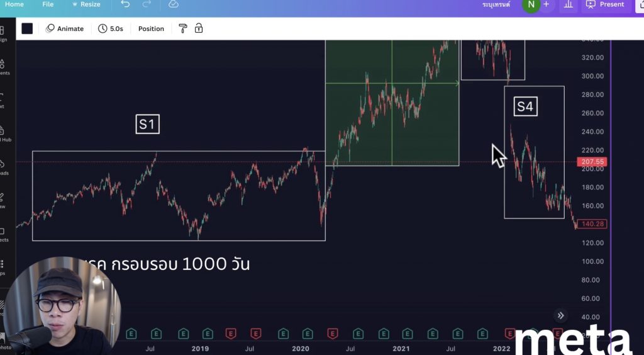Image resolution: width=644 pixels, height=355 pixels.
Task: Click the 300.00 price axis value
Action: (592, 76)
